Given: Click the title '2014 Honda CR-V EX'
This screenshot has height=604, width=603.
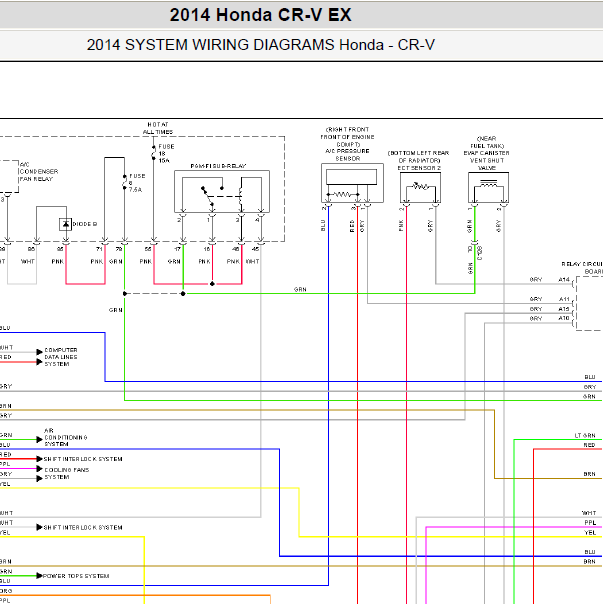Looking at the screenshot, I should point(260,15).
